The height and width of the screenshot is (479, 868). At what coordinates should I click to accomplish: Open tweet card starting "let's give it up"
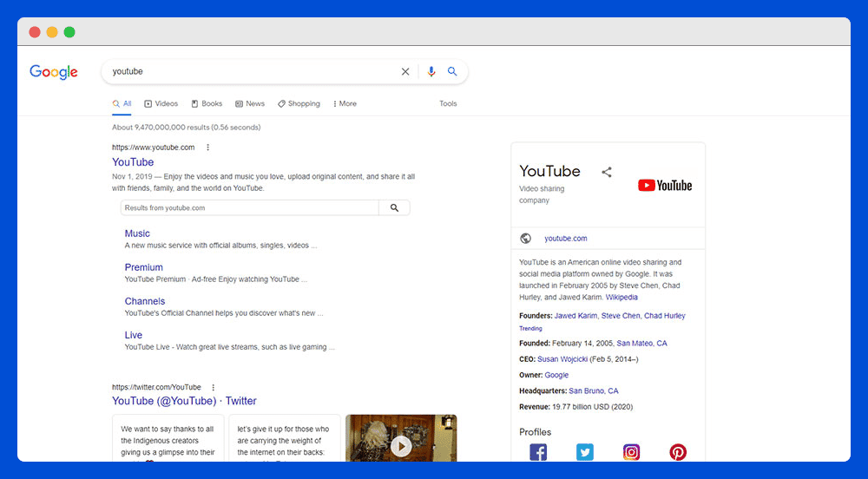285,438
